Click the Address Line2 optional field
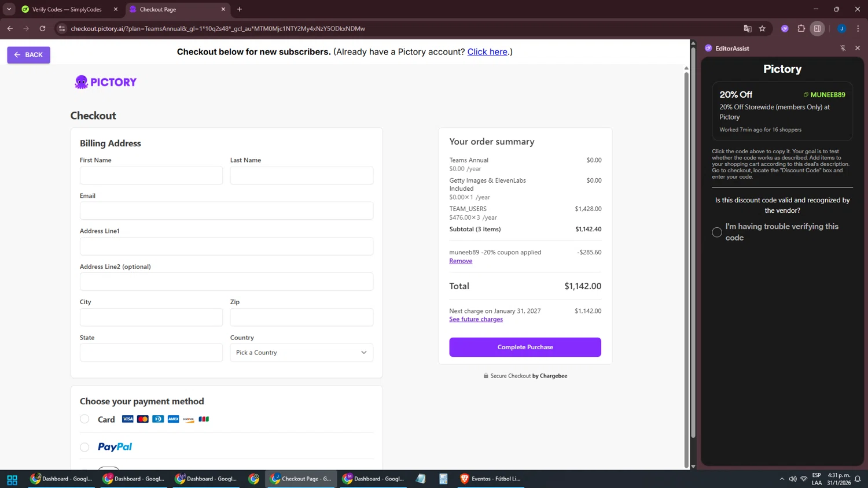 tap(226, 282)
